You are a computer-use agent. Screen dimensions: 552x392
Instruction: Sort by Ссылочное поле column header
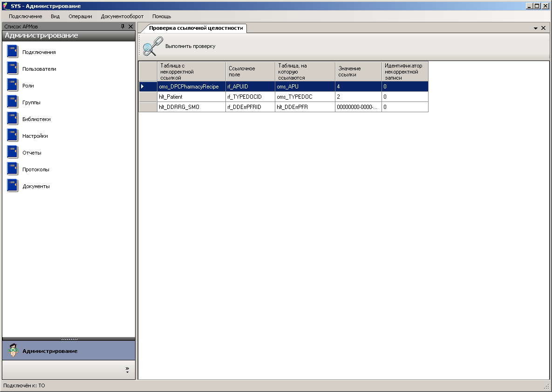[x=250, y=71]
